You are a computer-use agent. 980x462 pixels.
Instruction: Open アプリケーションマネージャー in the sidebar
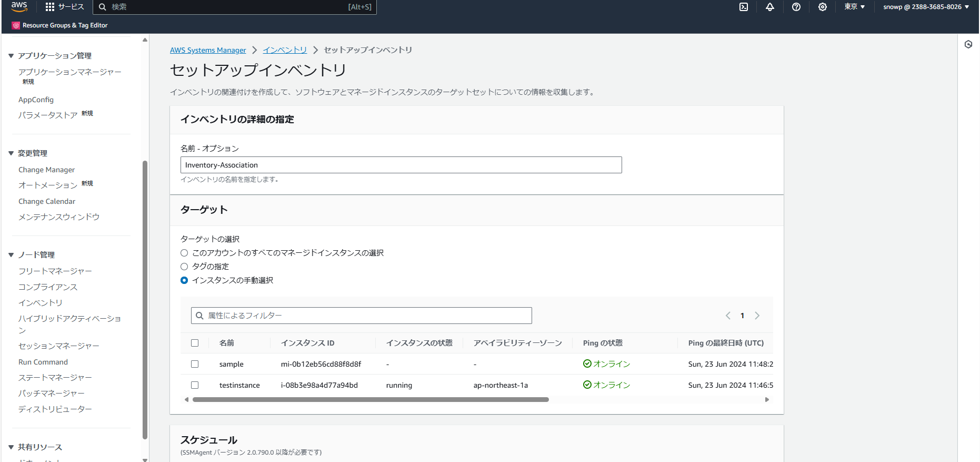click(70, 72)
